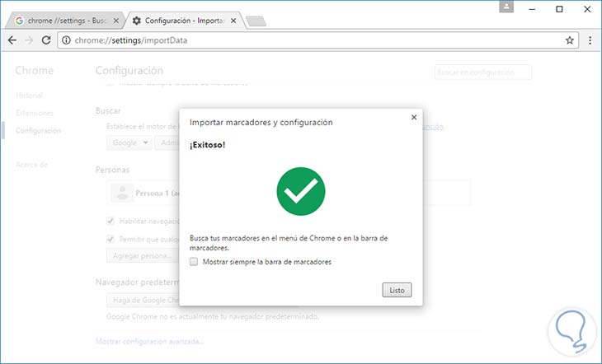Click the '¡Exitoso!' text in dialog

coord(207,145)
